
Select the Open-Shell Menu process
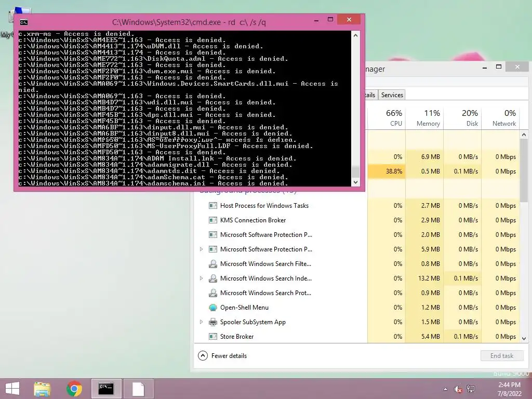tap(357, 308)
